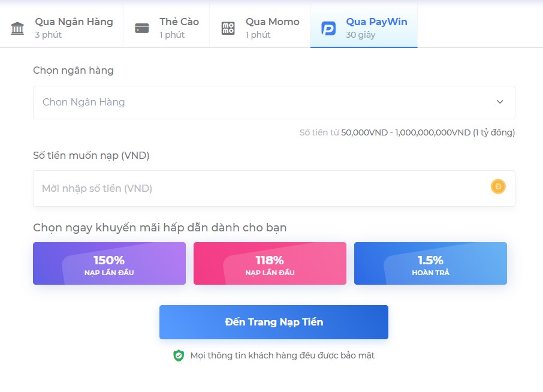The height and width of the screenshot is (392, 543).
Task: Click the 30 giây text under PayWin
Action: coord(360,35)
